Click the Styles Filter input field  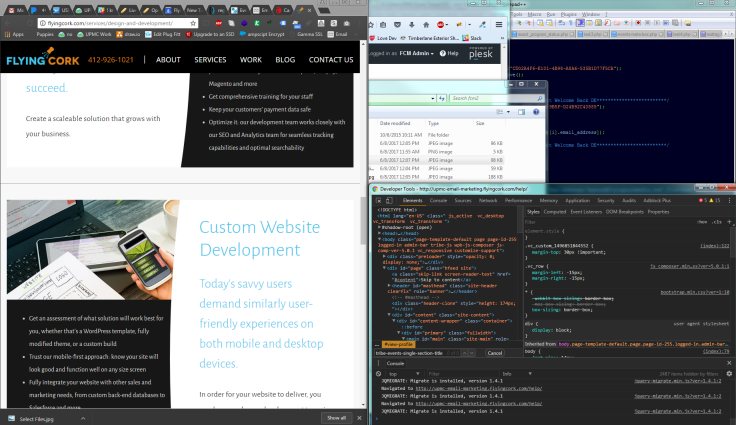tap(608, 222)
